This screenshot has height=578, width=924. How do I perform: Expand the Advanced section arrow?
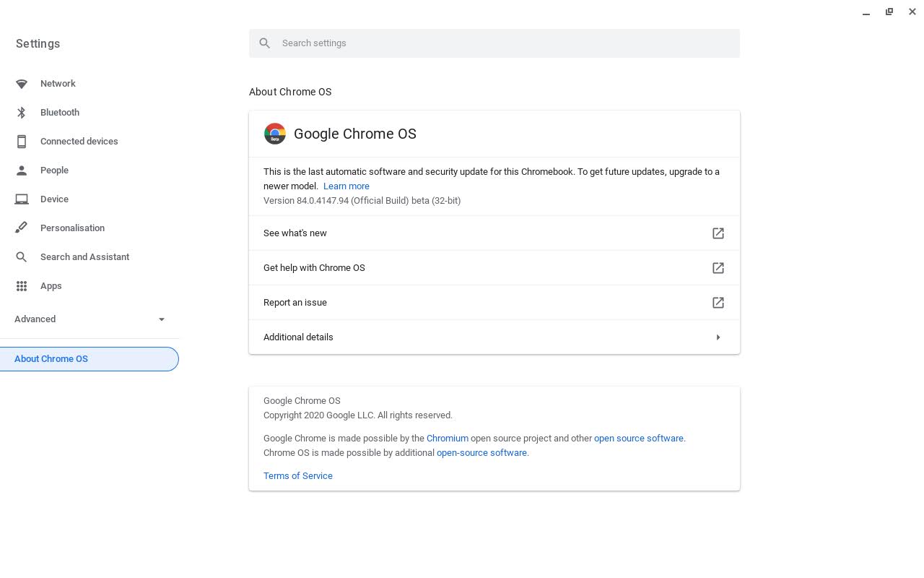pyautogui.click(x=162, y=319)
